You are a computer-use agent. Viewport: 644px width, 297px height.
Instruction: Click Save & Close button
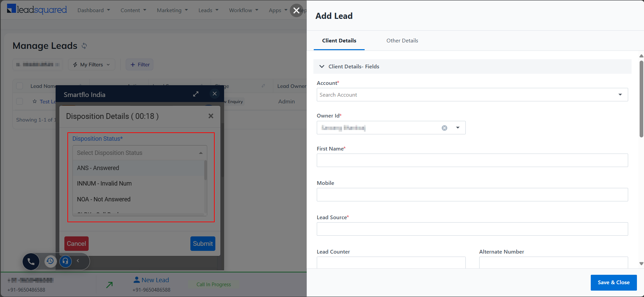click(x=614, y=283)
